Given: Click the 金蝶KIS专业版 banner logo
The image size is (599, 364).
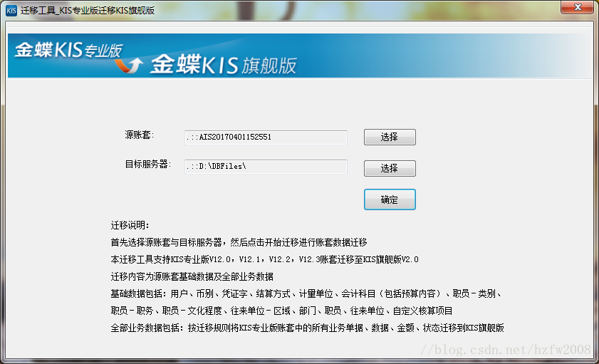Looking at the screenshot, I should (69, 50).
